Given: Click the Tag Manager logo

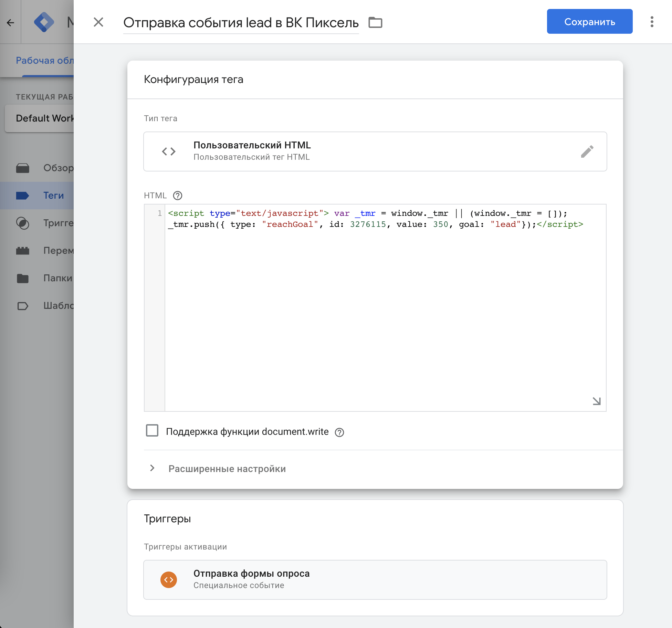Looking at the screenshot, I should pyautogui.click(x=44, y=22).
